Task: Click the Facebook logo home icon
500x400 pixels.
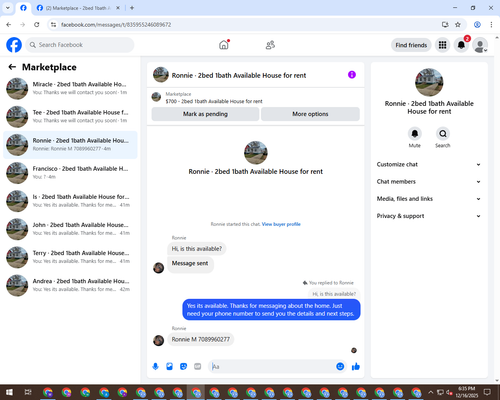Action: click(x=14, y=45)
